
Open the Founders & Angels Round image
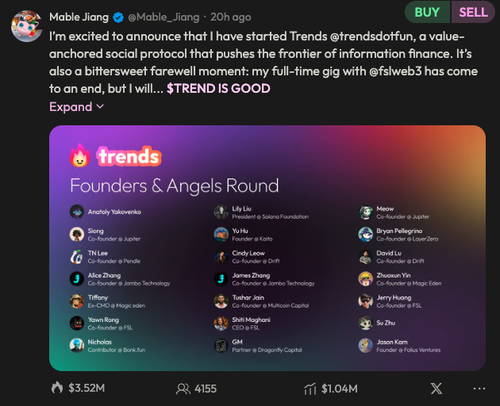click(x=267, y=248)
